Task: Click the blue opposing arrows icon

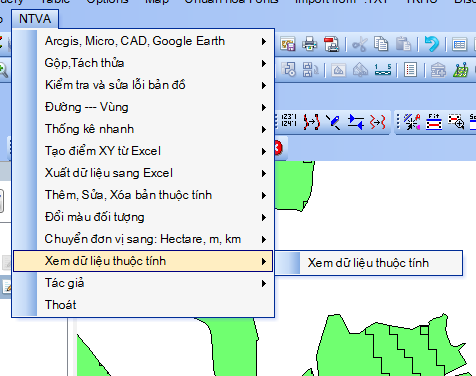Action: point(356,122)
